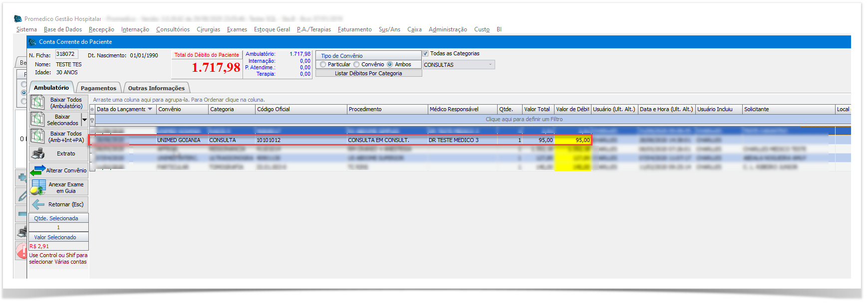The height and width of the screenshot is (303, 868).
Task: Click the Baixar Todos (Ambulatório) money icon
Action: (38, 103)
